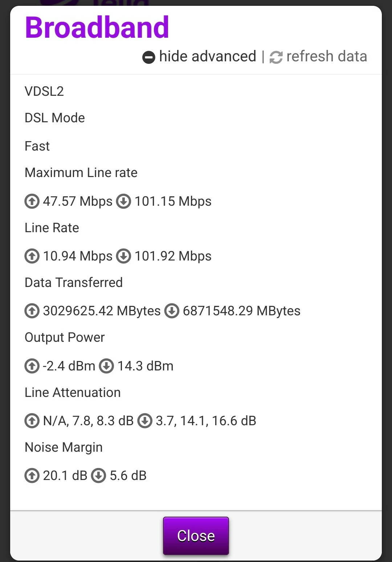Click upload icon beside 3029625.42 MBytes

point(32,311)
